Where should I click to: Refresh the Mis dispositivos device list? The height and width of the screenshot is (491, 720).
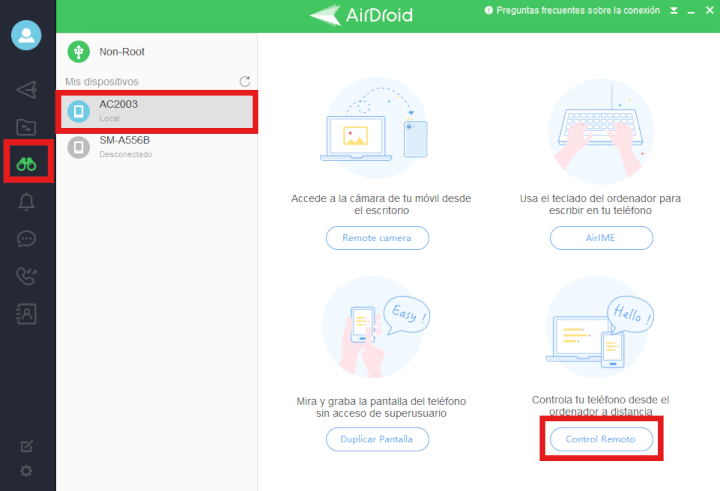(245, 81)
